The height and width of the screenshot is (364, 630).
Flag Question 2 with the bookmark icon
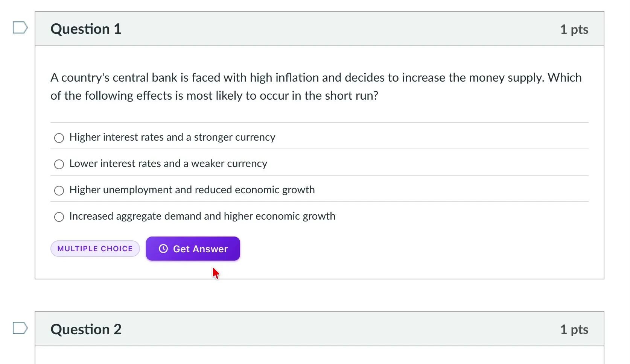point(20,328)
